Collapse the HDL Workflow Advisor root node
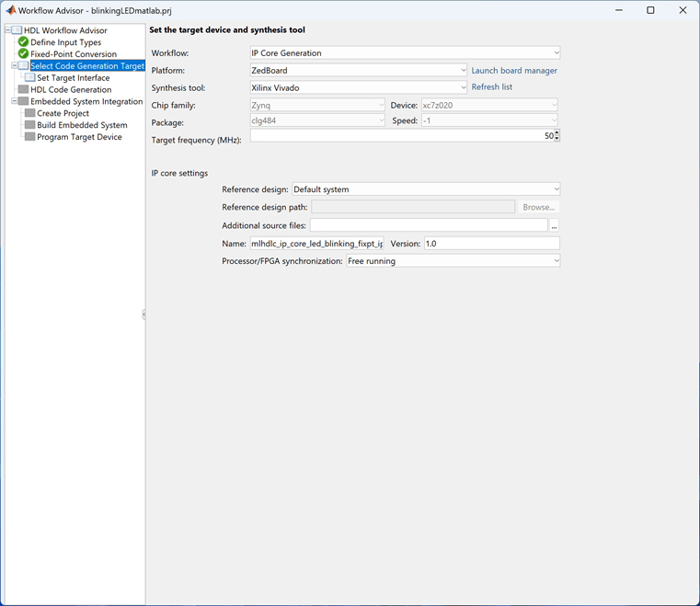The width and height of the screenshot is (700, 606). click(x=7, y=30)
